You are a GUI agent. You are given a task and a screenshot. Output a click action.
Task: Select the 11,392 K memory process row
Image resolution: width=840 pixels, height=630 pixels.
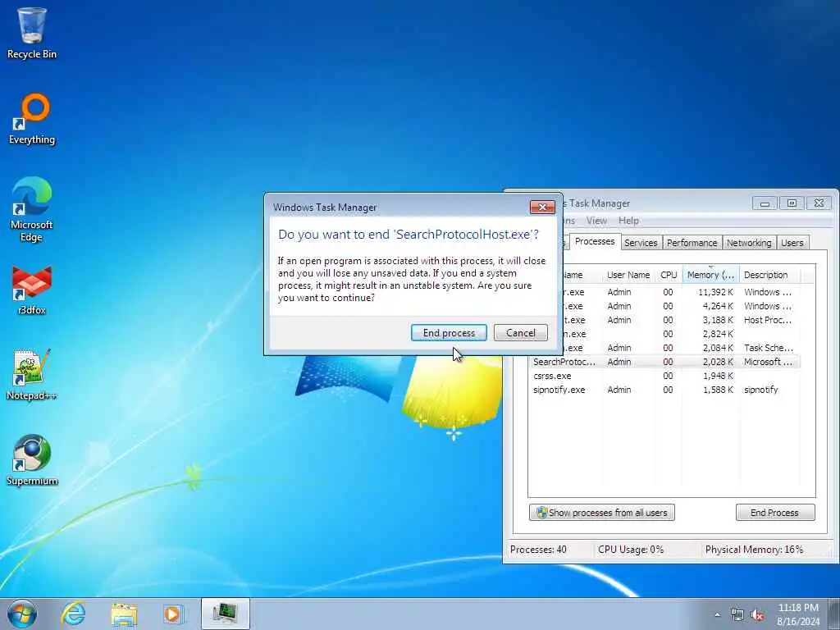coord(680,292)
